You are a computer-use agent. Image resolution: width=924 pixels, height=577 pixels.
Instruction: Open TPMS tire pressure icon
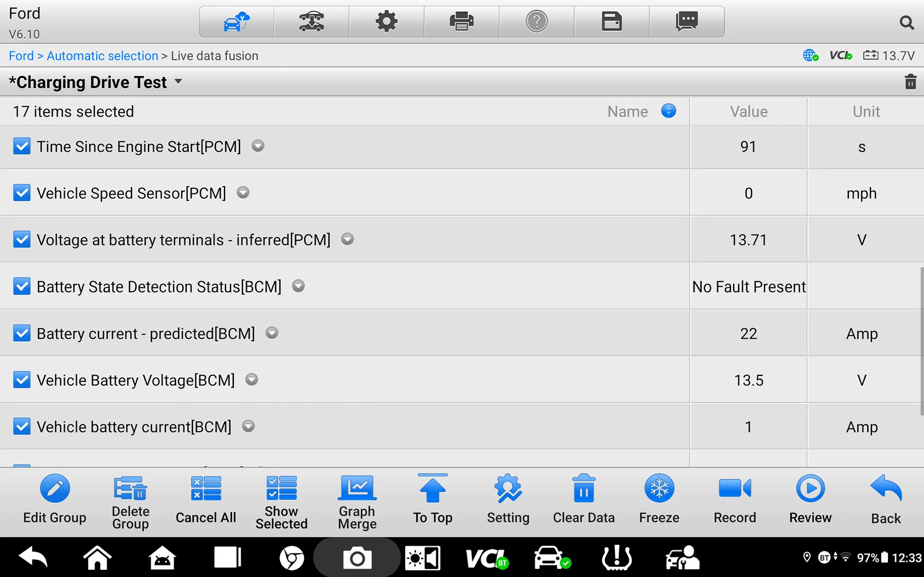click(617, 558)
